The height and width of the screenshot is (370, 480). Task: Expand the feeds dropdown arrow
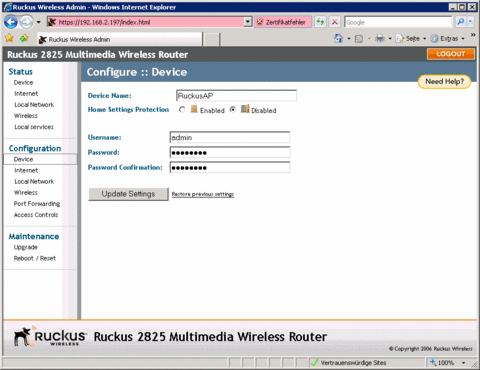pos(369,39)
